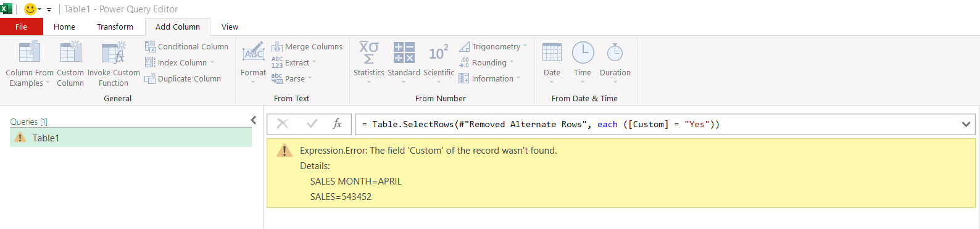Expand the Index Column dropdown
Viewport: 980px width, 229px height.
coord(212,62)
